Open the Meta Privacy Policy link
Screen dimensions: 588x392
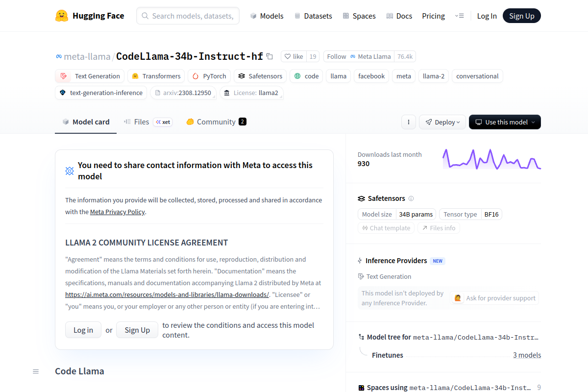tap(118, 212)
